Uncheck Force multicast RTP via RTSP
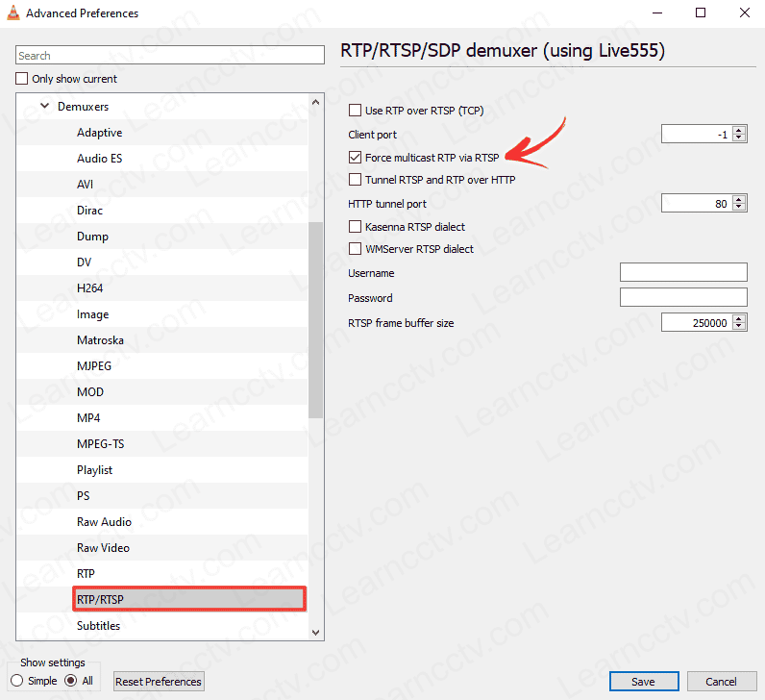 pyautogui.click(x=356, y=158)
